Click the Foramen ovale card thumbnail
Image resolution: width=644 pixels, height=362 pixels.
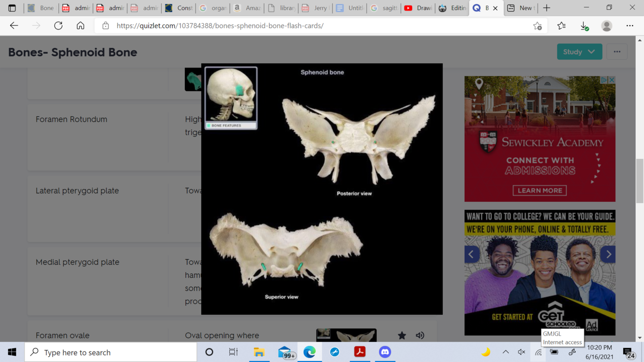[x=346, y=335]
